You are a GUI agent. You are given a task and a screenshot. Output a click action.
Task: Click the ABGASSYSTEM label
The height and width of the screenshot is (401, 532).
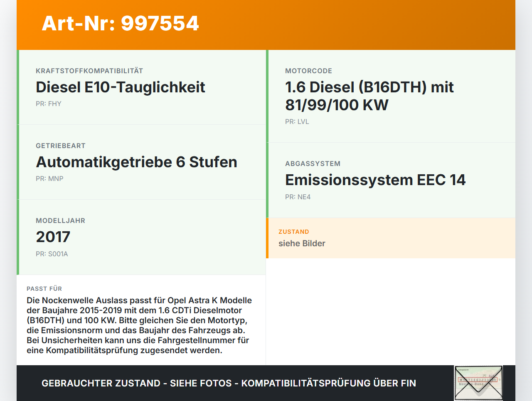tap(313, 164)
